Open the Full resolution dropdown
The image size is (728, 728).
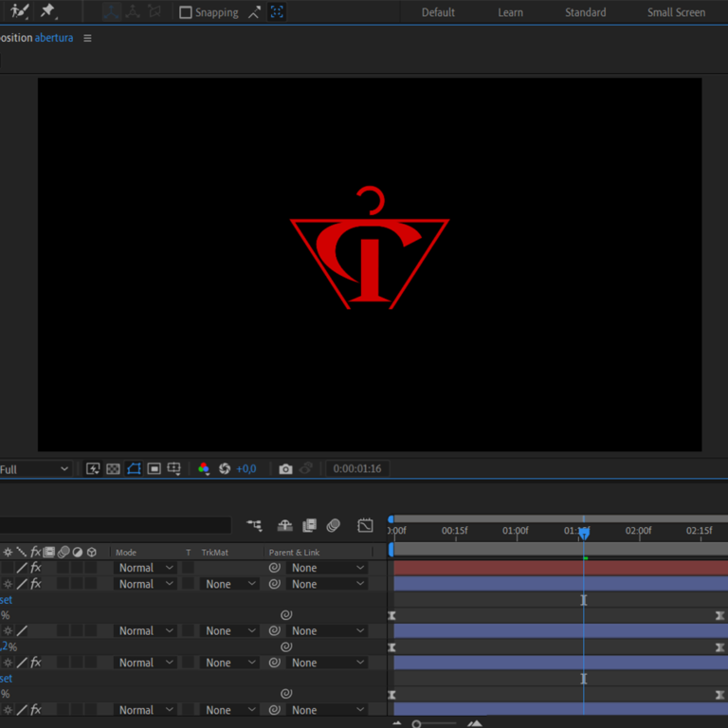tap(36, 469)
